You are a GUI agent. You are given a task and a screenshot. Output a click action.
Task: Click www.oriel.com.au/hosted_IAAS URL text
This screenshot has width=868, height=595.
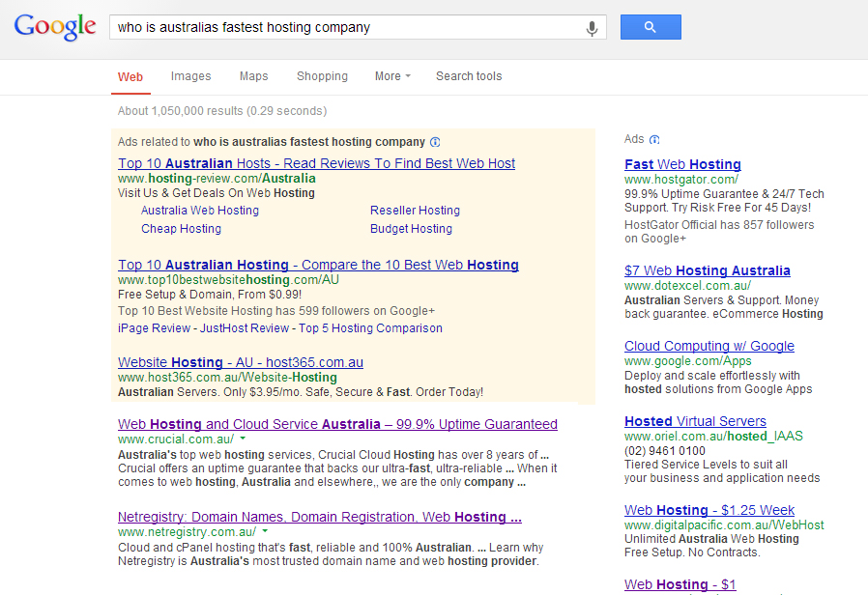point(713,437)
